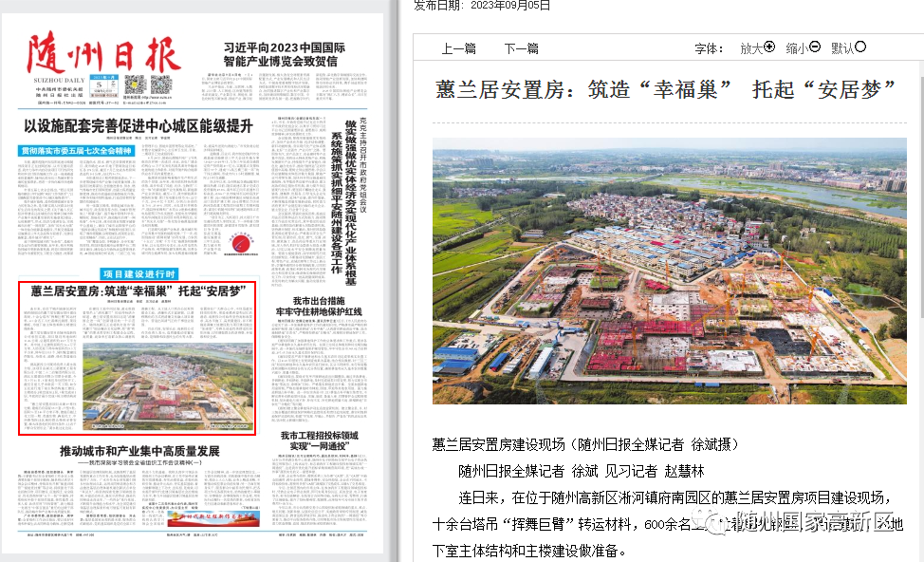
Task: Click the red banner image at the page bottom
Action: click(x=213, y=518)
